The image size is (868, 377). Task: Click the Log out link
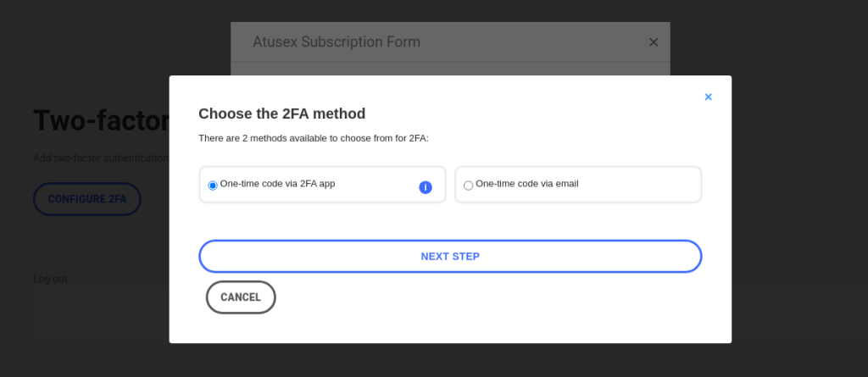51,279
